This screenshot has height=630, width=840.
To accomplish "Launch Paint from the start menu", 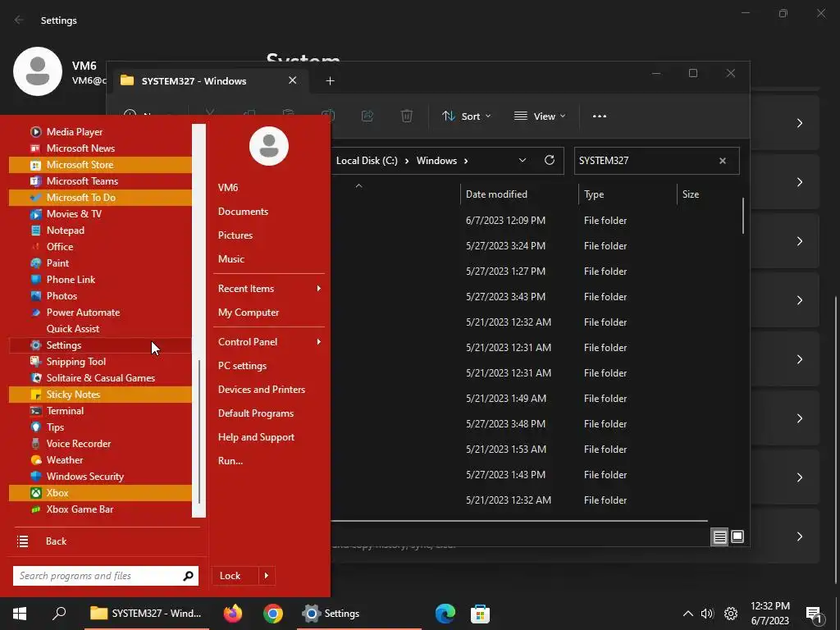I will click(100, 263).
